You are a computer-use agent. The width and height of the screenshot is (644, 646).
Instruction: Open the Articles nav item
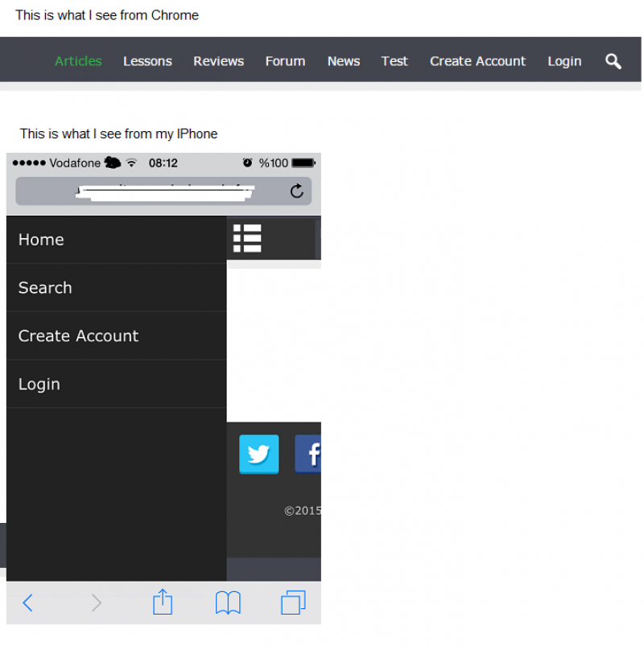tap(78, 61)
